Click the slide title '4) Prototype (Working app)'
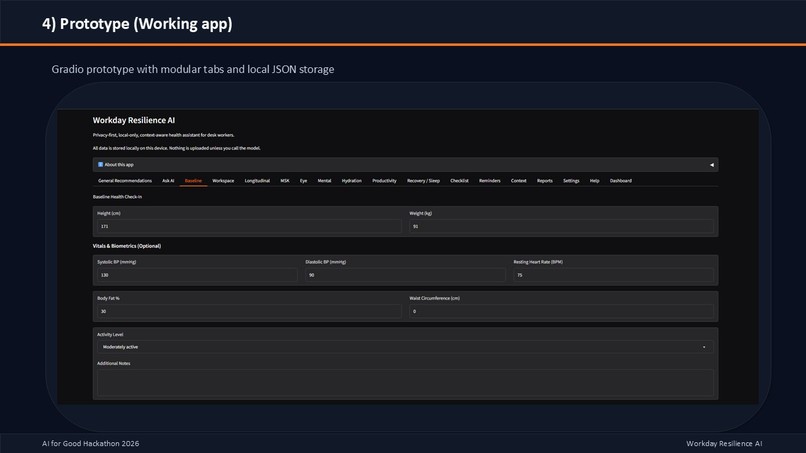The image size is (806, 453). pos(137,24)
